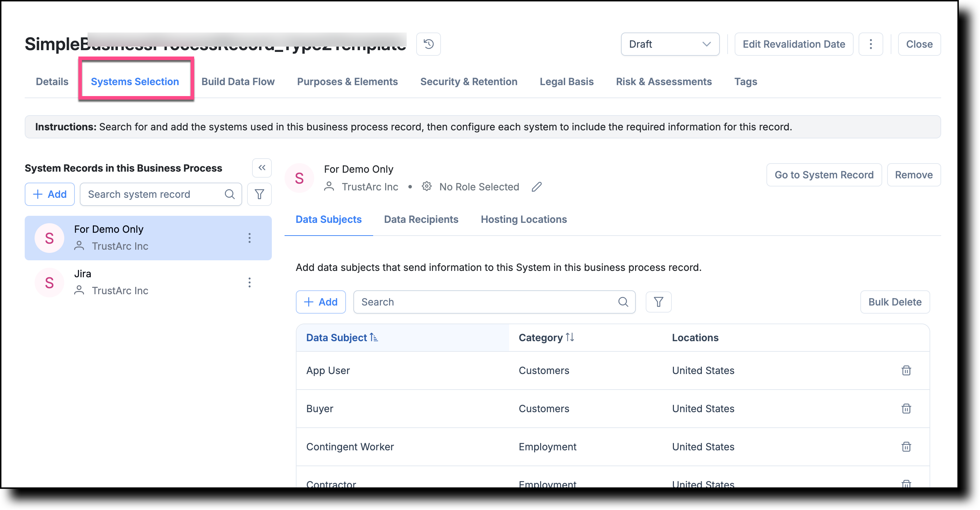Viewport: 980px width, 510px height.
Task: Select the For Demo Only system record
Action: pyautogui.click(x=148, y=238)
